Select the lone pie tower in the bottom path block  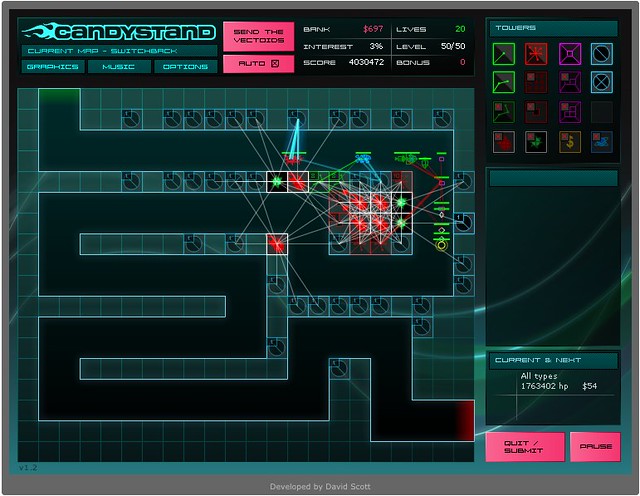(339, 369)
